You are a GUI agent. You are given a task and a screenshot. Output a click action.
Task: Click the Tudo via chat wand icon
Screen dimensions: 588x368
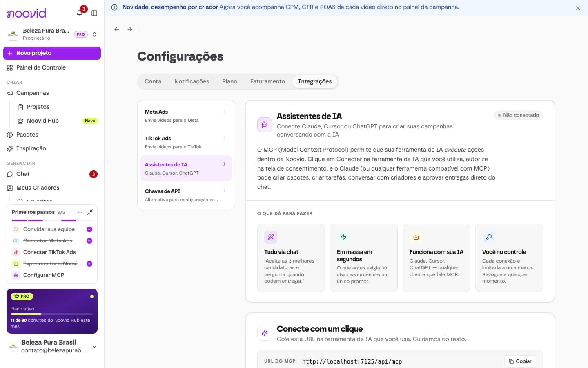click(271, 237)
